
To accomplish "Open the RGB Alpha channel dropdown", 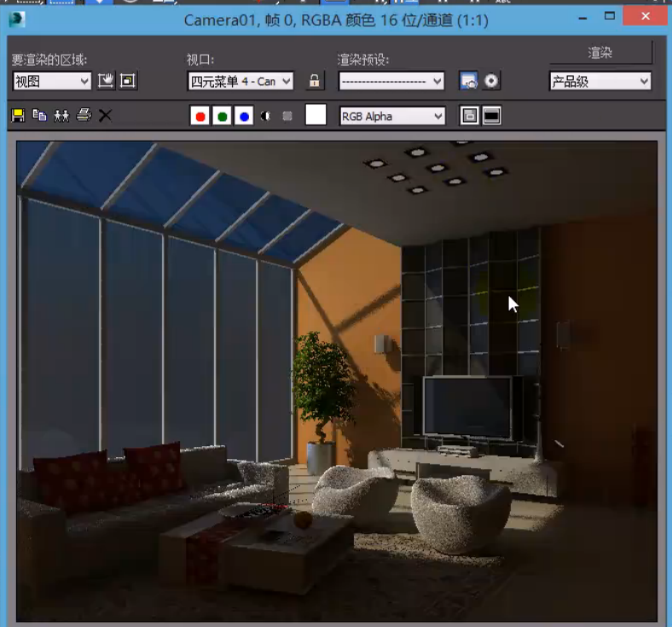I will (x=392, y=116).
